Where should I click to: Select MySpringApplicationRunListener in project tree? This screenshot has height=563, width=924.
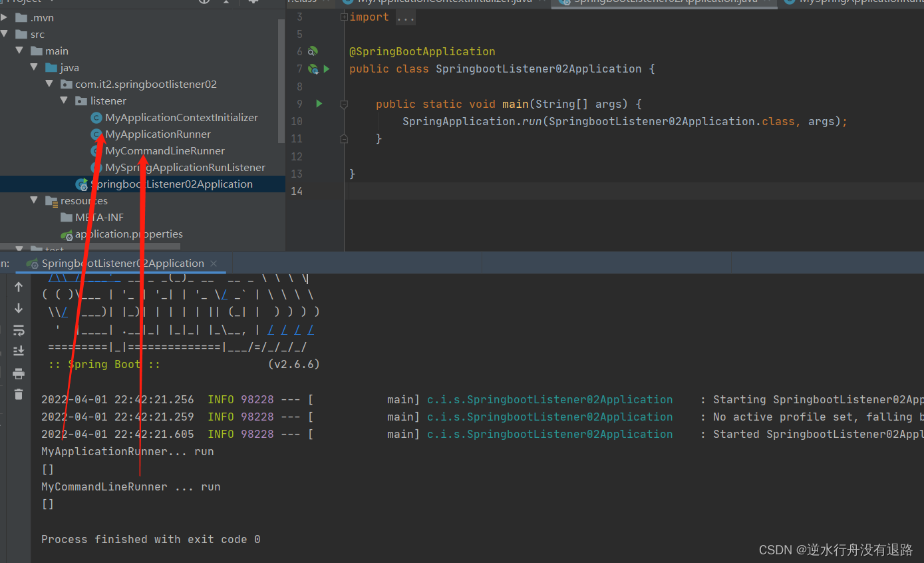186,167
